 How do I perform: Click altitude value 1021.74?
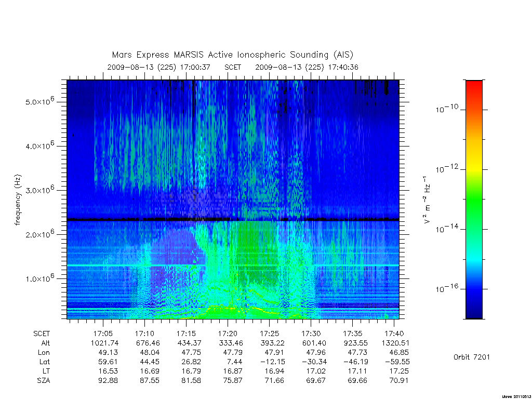104,343
